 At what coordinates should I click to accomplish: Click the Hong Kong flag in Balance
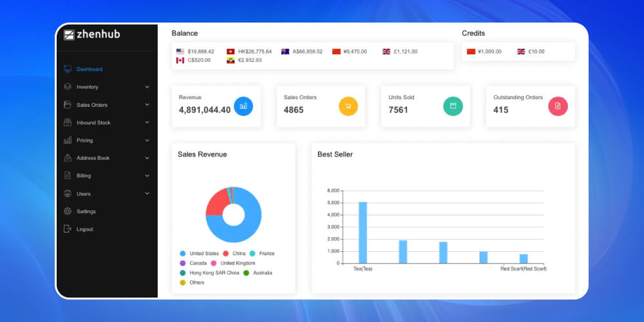click(x=231, y=52)
